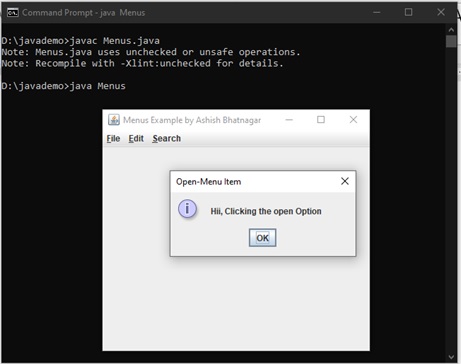The height and width of the screenshot is (364, 461).
Task: Click 'Command Prompt - java Menus' title text
Action: click(84, 13)
